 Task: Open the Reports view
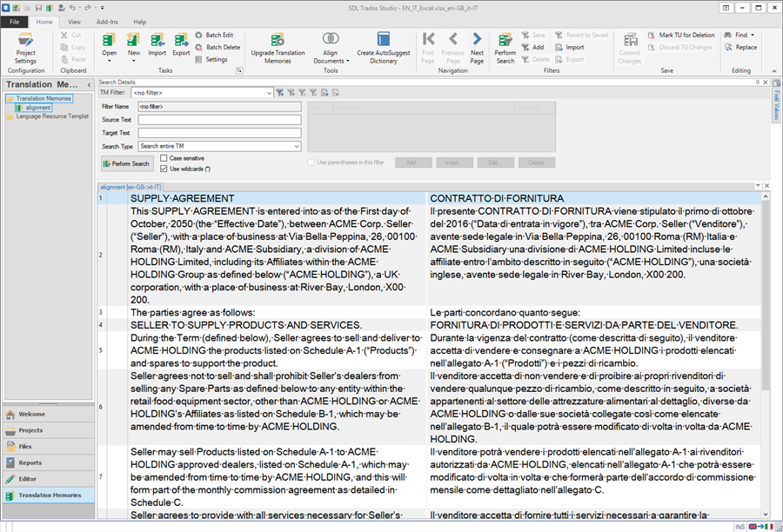(49, 462)
